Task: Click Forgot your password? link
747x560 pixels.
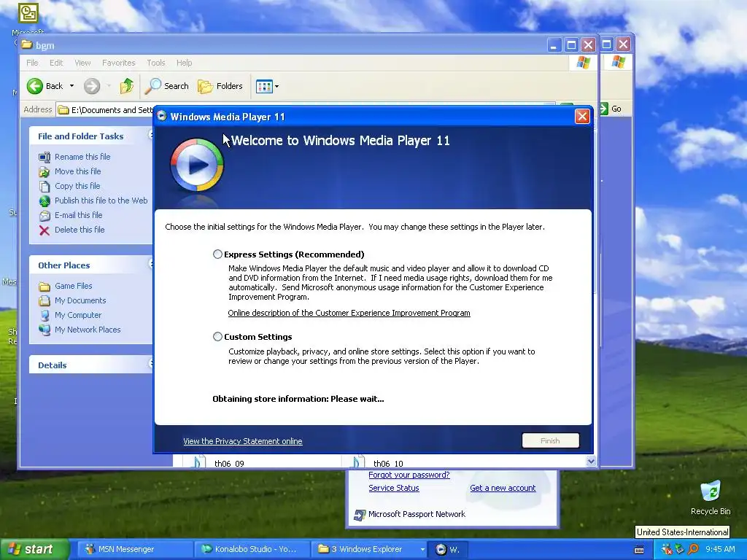Action: (x=409, y=475)
